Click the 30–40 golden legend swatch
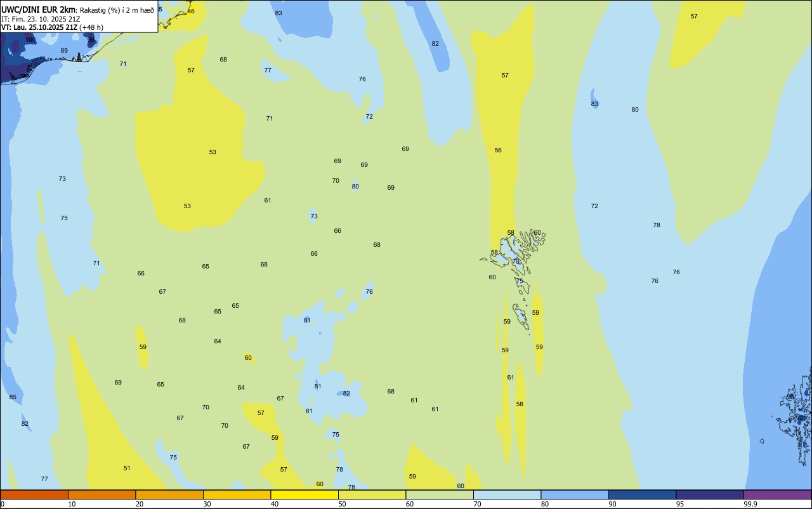 click(x=237, y=494)
